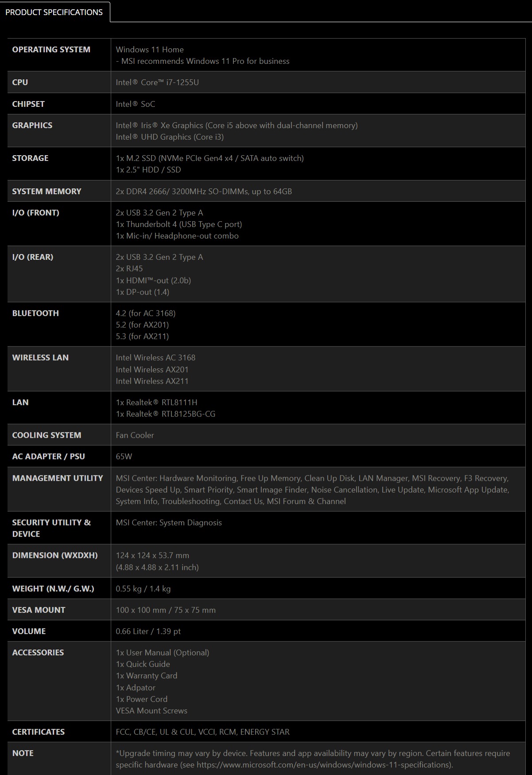Open the Product Specifications tab

tap(54, 12)
